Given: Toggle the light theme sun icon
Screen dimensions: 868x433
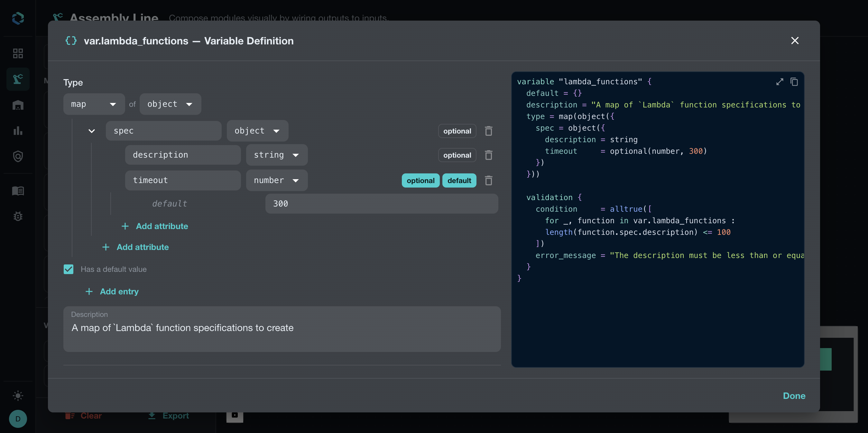Looking at the screenshot, I should (x=18, y=396).
